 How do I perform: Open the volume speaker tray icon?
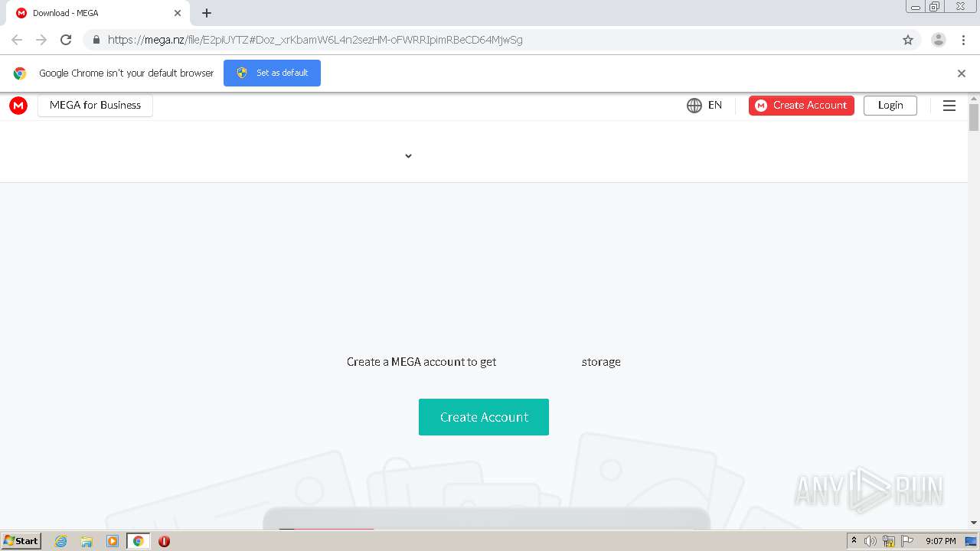point(871,541)
